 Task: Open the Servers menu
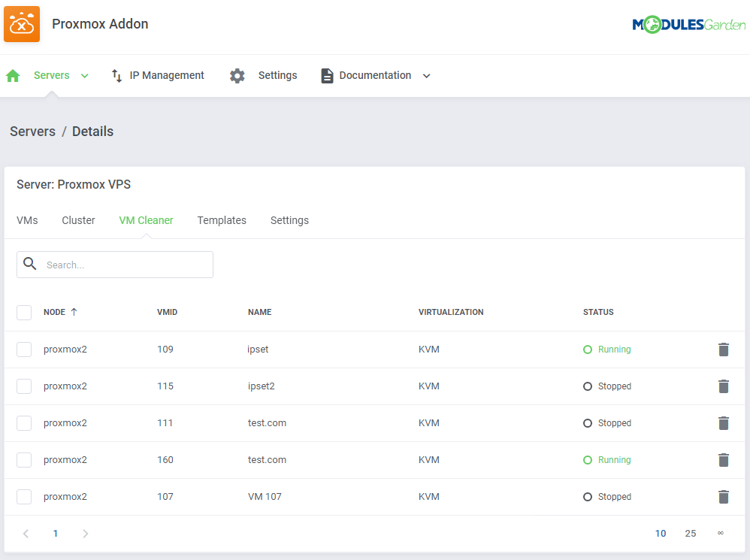52,76
